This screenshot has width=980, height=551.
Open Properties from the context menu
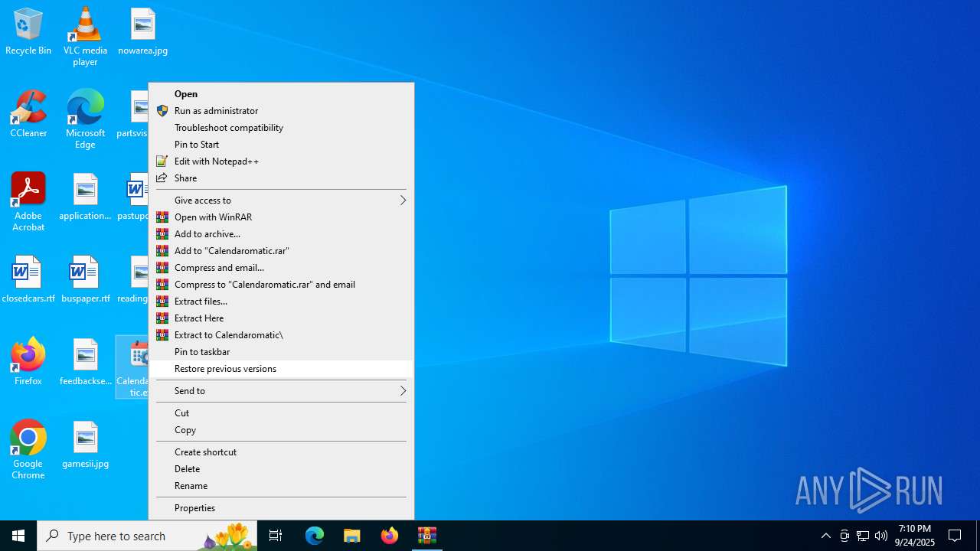[281, 508]
